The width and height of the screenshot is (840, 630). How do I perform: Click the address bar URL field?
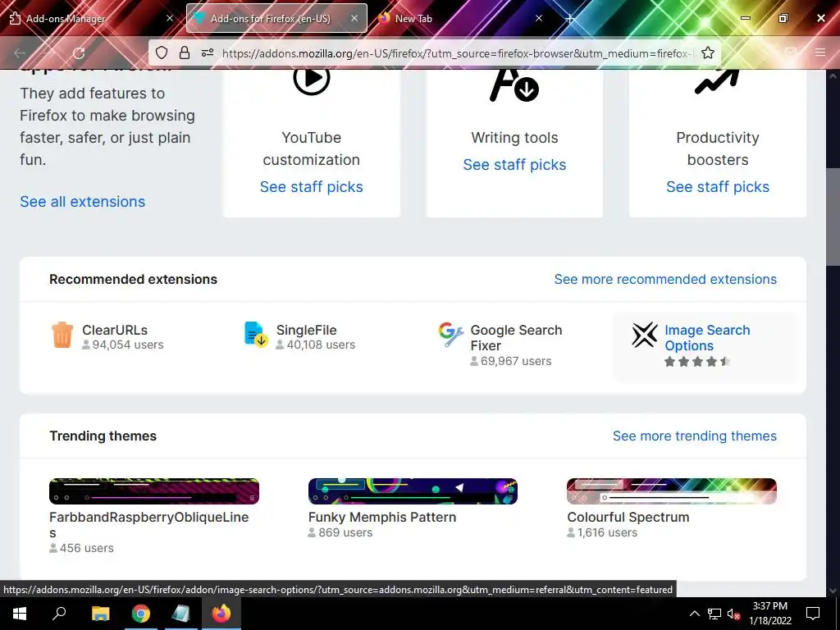click(457, 52)
